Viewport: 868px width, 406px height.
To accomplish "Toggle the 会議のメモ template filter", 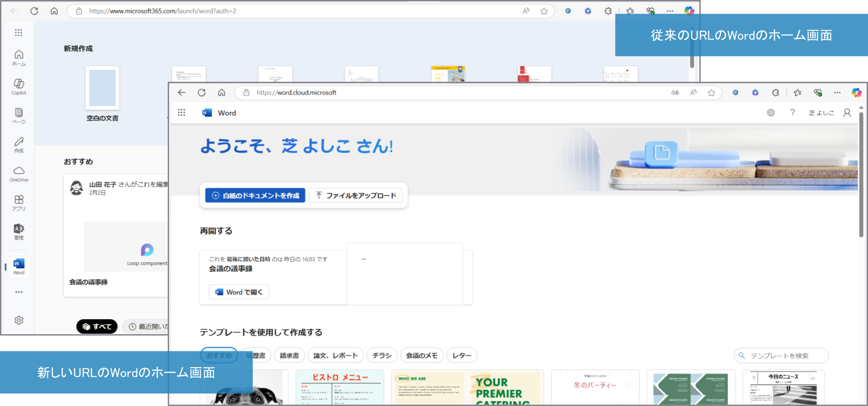I will click(x=421, y=355).
